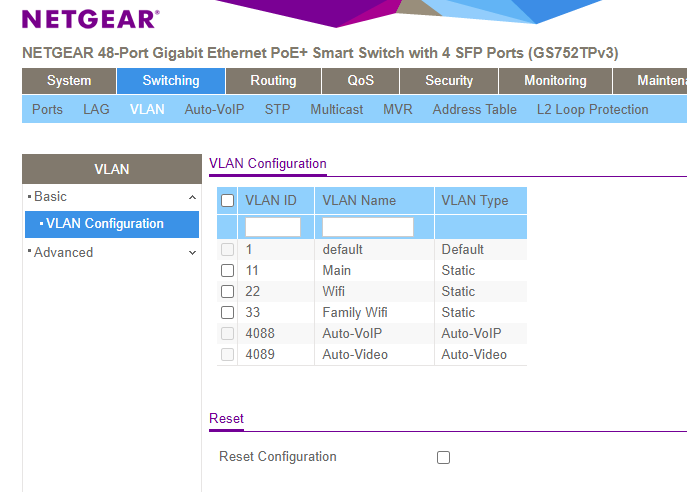Go to the Address Table submenu
The image size is (687, 492).
coord(475,109)
